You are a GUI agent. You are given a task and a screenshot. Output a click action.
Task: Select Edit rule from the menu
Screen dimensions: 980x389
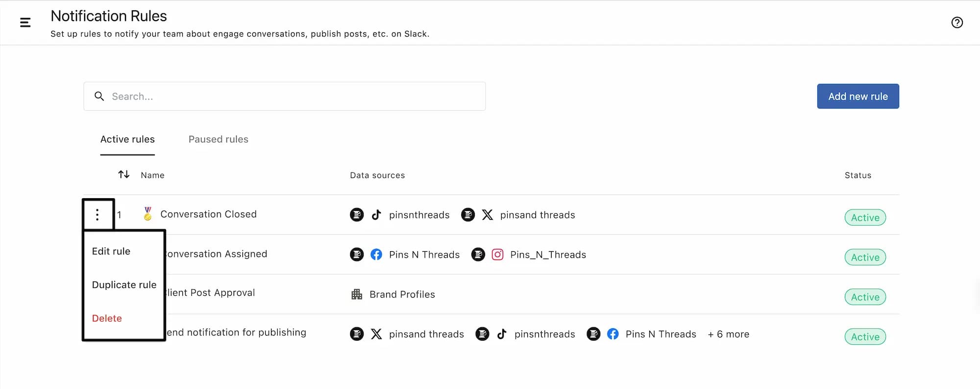pyautogui.click(x=111, y=251)
